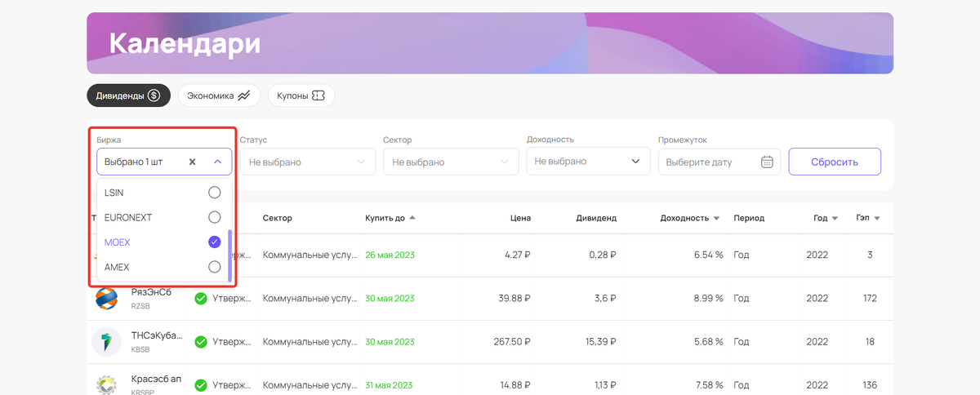The width and height of the screenshot is (980, 395).
Task: Switch to the Купоны tab
Action: click(301, 95)
